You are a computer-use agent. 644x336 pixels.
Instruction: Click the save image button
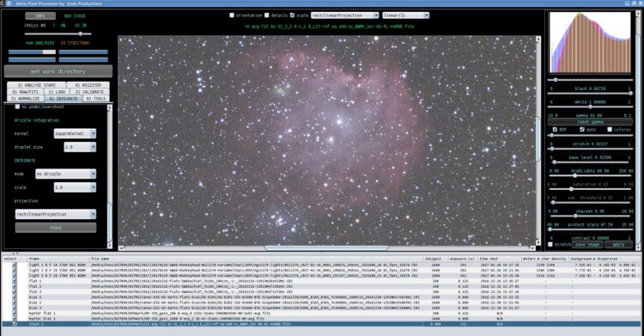coord(587,244)
